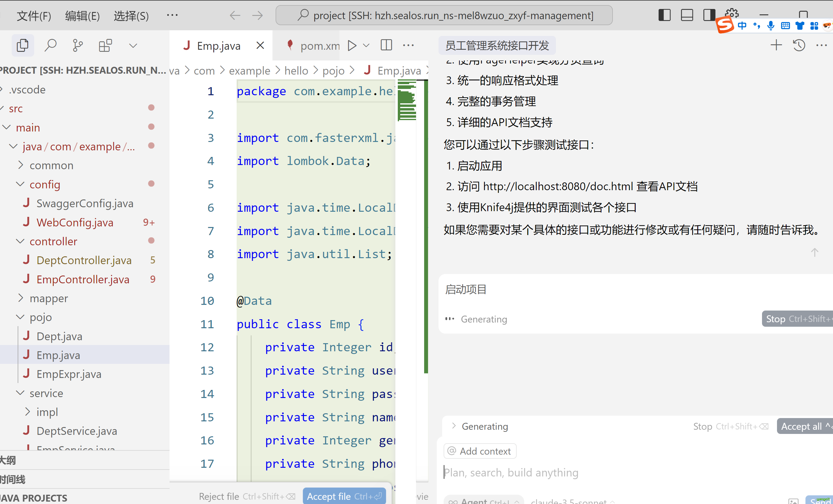Click the pojo breadcrumb segment

click(x=333, y=70)
